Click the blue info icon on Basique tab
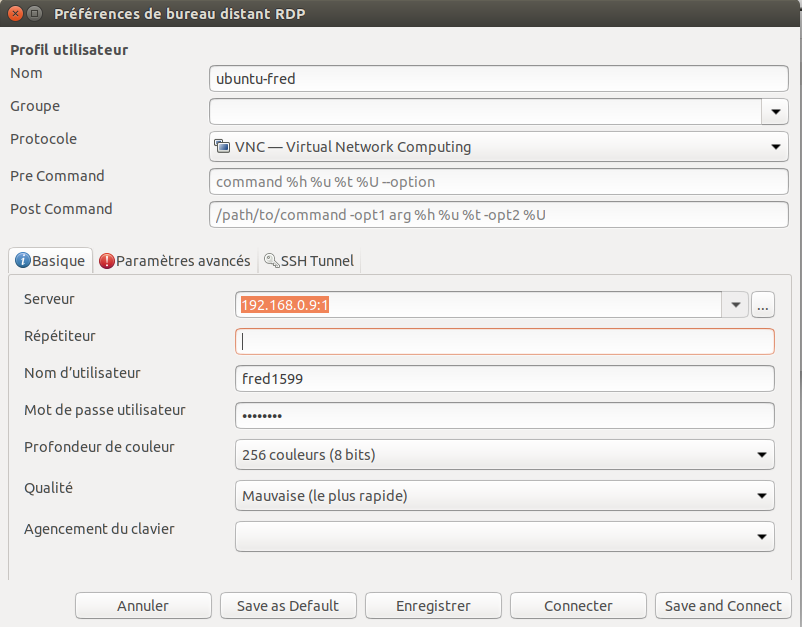 pos(22,261)
